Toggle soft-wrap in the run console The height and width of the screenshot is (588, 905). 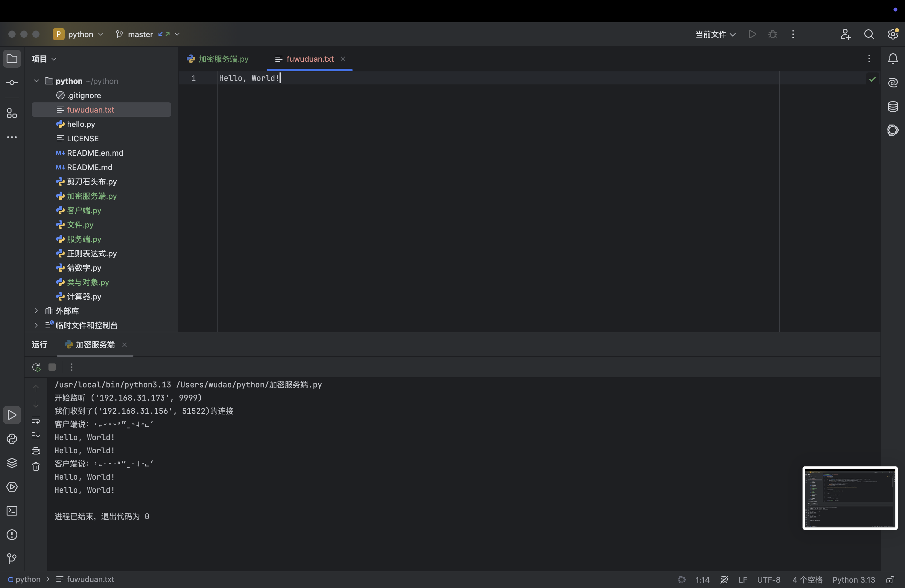(36, 420)
